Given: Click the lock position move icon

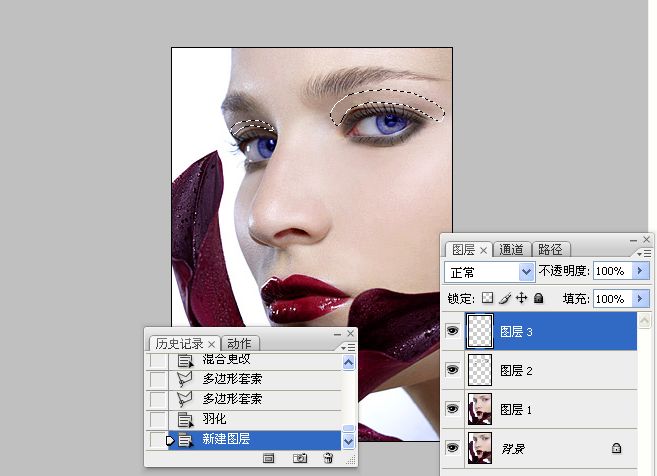Looking at the screenshot, I should click(x=521, y=298).
